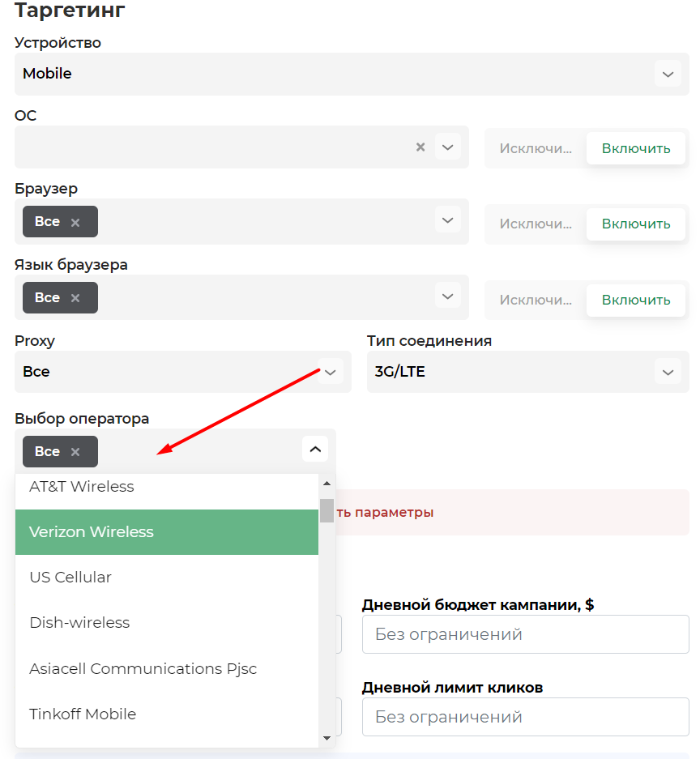Remove the Все tag from Выбор оператора
Image resolution: width=700 pixels, height=759 pixels.
[x=75, y=452]
